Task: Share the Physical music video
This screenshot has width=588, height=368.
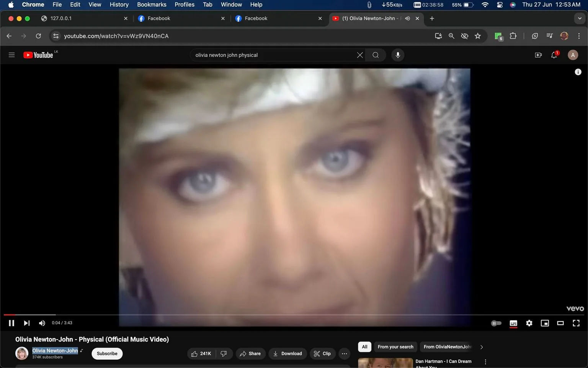Action: point(251,353)
